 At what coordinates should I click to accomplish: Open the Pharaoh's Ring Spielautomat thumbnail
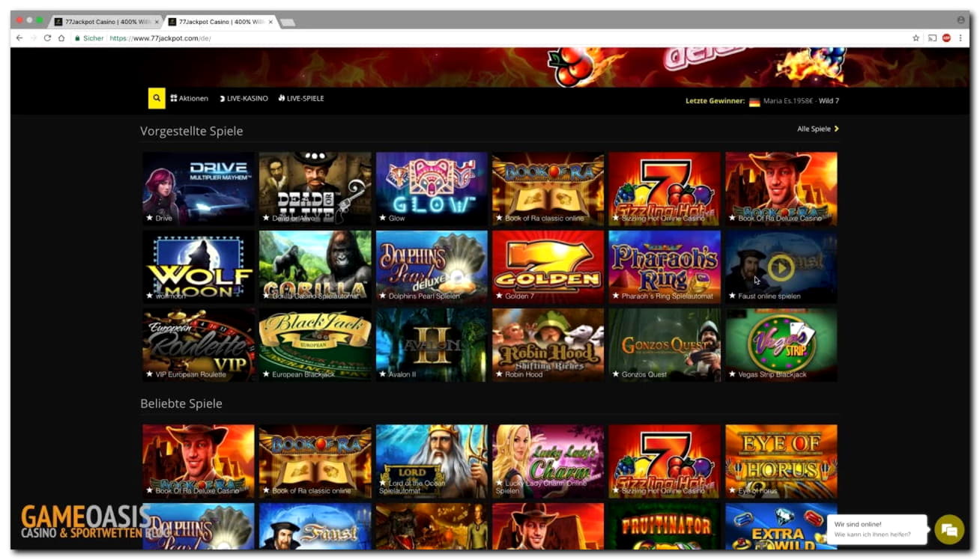point(665,267)
